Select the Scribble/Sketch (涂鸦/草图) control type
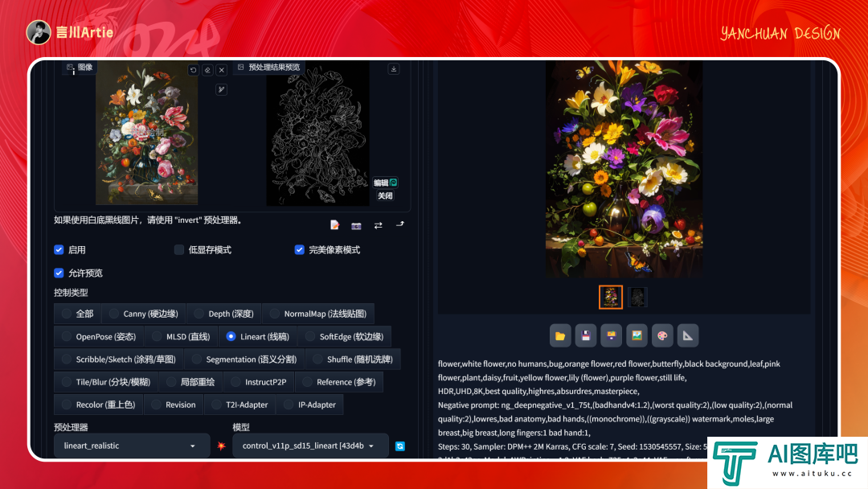 click(x=119, y=360)
